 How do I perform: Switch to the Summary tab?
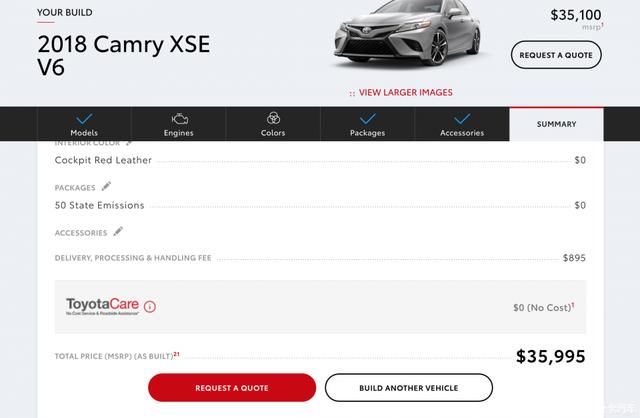pos(556,124)
